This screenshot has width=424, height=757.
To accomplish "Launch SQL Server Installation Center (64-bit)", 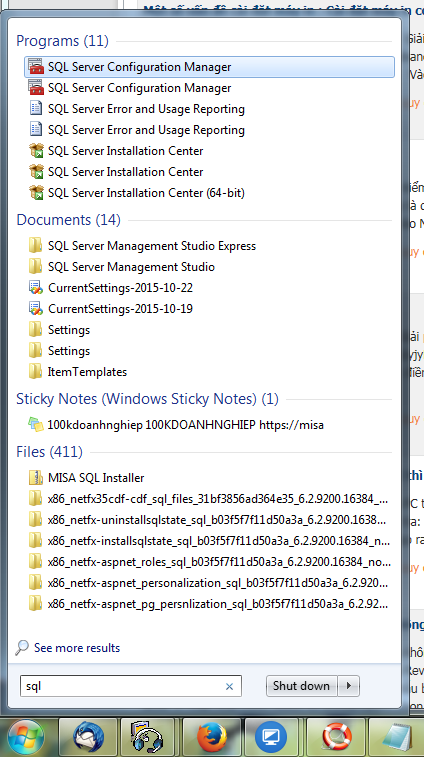I will coord(209,193).
